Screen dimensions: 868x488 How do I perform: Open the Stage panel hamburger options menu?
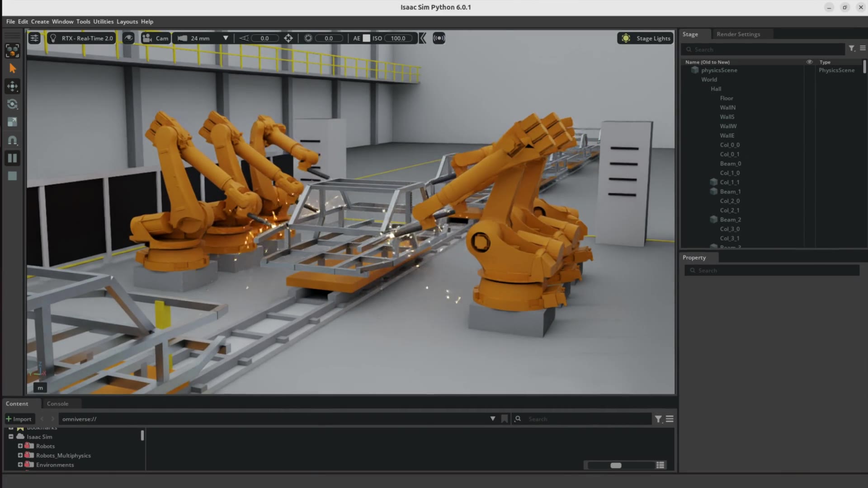point(863,48)
